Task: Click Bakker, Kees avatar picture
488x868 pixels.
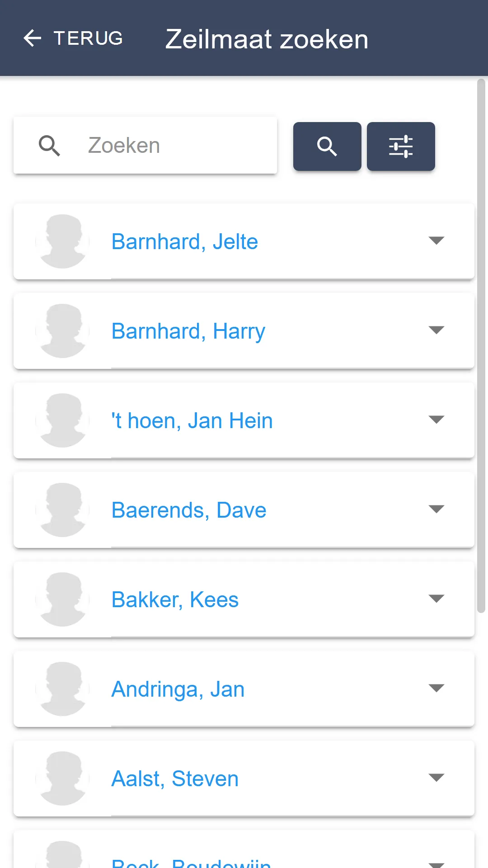Action: [x=62, y=599]
